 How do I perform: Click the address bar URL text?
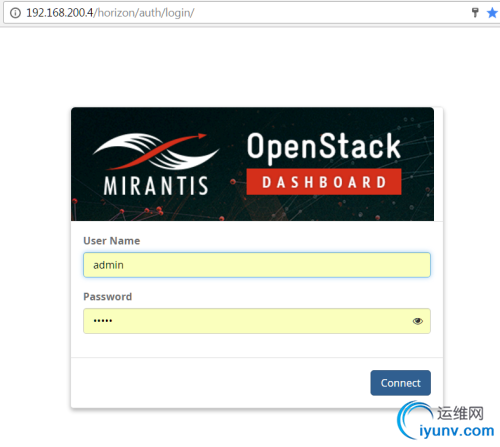pyautogui.click(x=110, y=13)
